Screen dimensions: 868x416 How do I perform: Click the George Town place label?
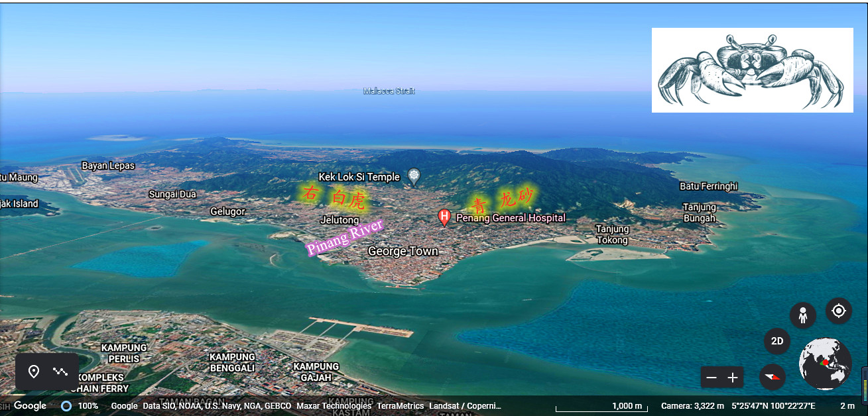click(403, 252)
